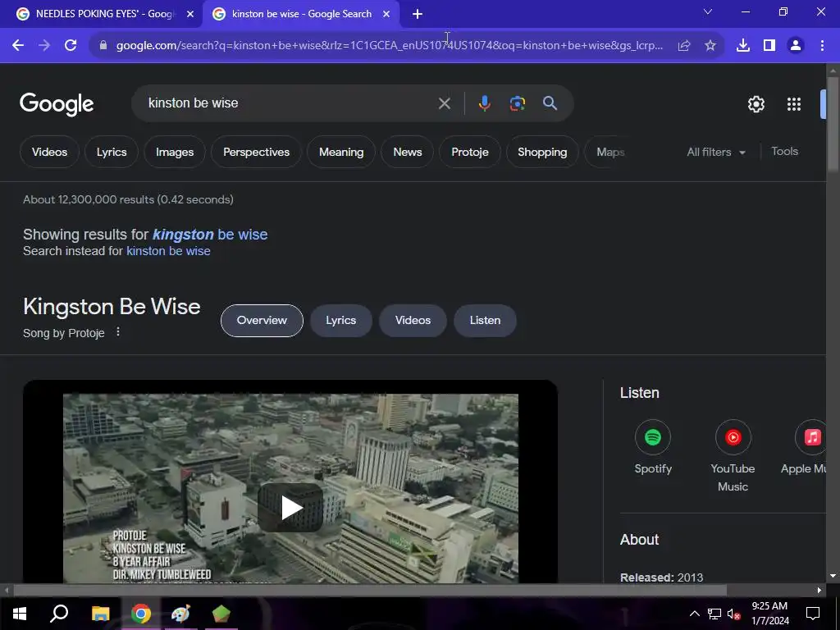Image resolution: width=840 pixels, height=630 pixels.
Task: Bookmark this page with star icon
Action: tap(710, 46)
